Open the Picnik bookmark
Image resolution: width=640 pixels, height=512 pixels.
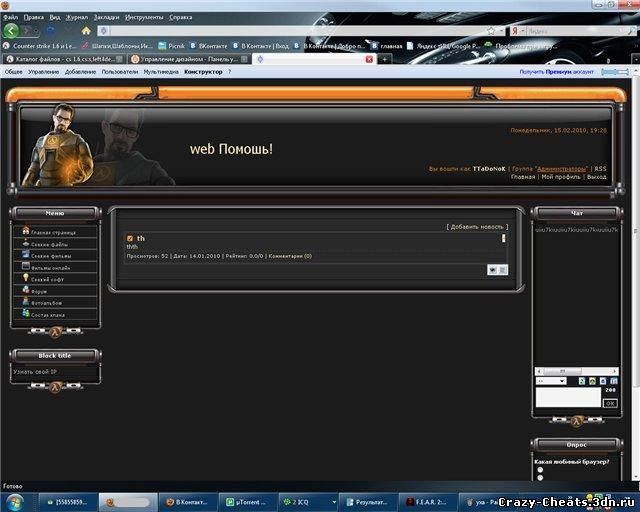[x=171, y=46]
